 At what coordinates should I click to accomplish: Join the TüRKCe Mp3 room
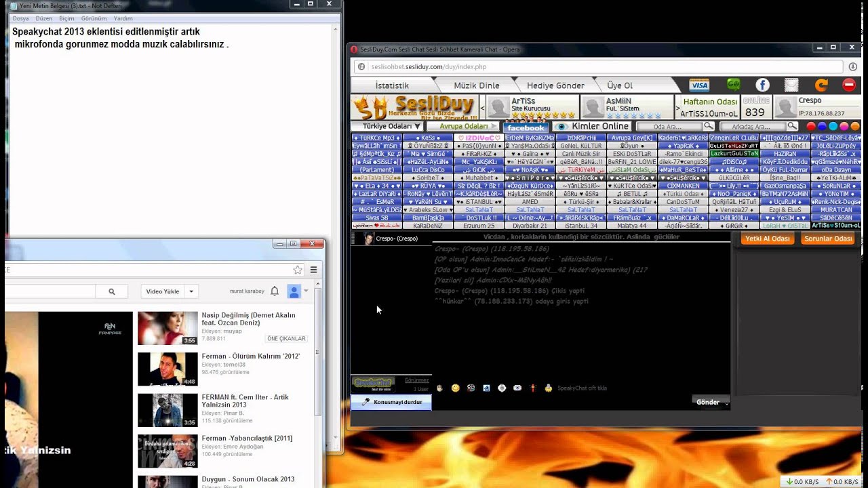click(376, 138)
